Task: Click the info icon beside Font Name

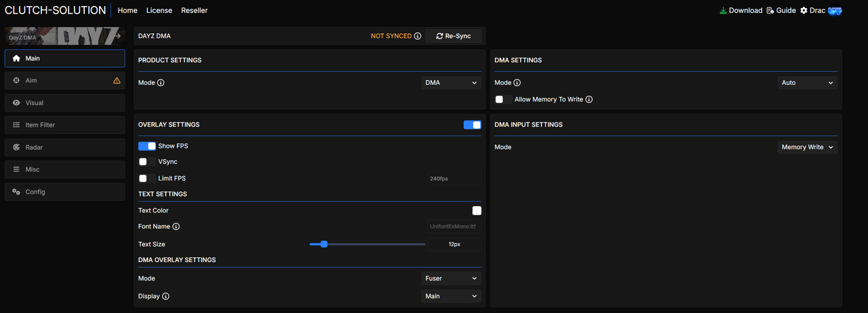Action: pyautogui.click(x=176, y=227)
